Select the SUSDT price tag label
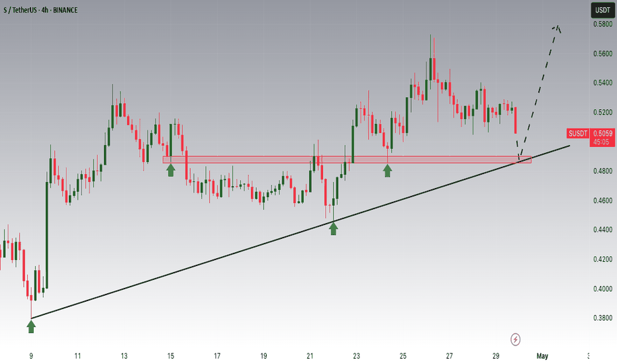617x364 pixels. [x=578, y=134]
